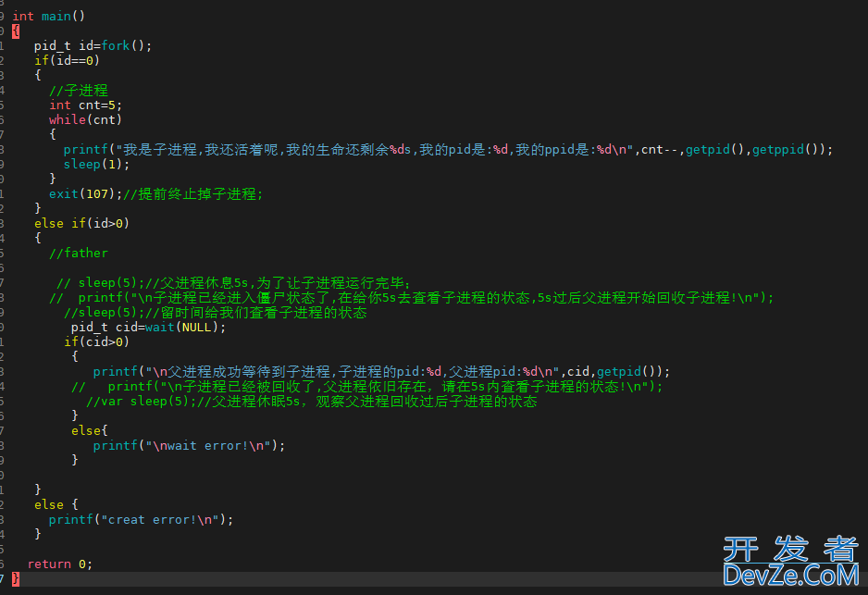Click the "while(cnt)" loop line

pos(85,119)
